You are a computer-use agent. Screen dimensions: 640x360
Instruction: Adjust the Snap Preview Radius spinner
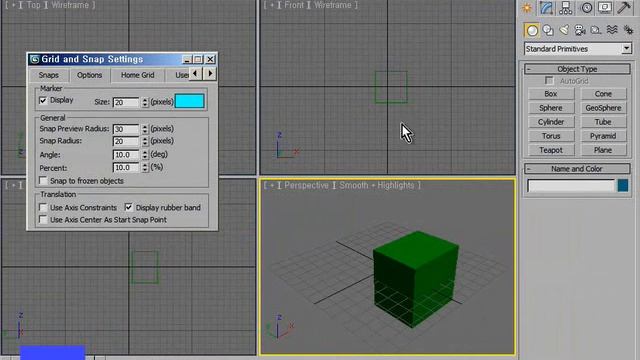pyautogui.click(x=145, y=129)
